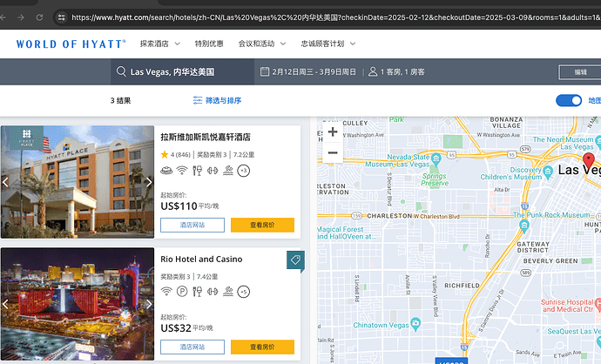Reload the page with refresh icon
601x364 pixels.
click(39, 17)
